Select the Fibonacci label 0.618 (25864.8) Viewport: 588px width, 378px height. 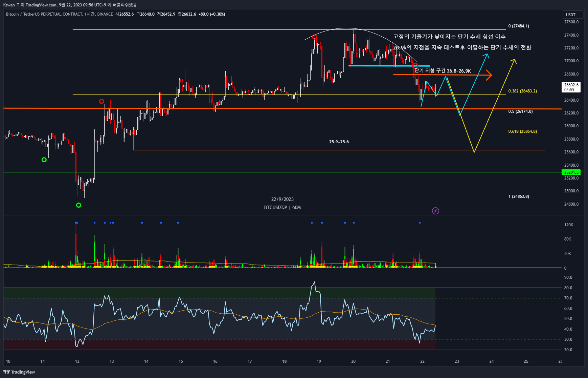click(522, 131)
